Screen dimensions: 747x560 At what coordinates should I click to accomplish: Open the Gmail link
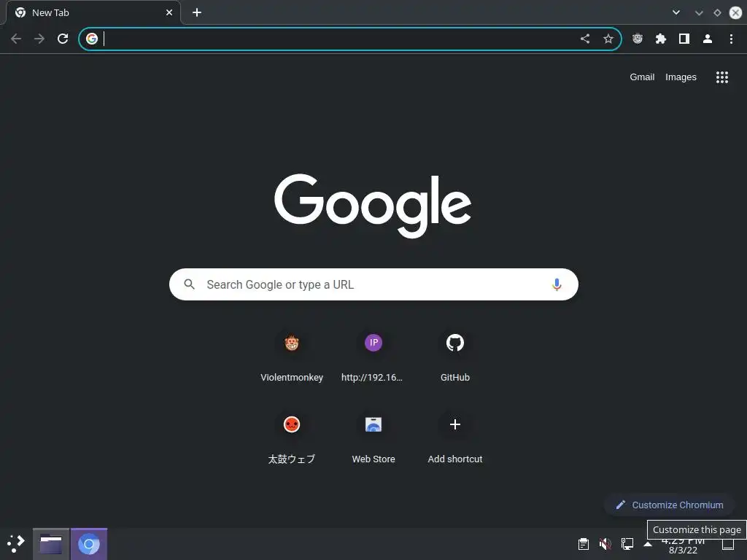(642, 77)
